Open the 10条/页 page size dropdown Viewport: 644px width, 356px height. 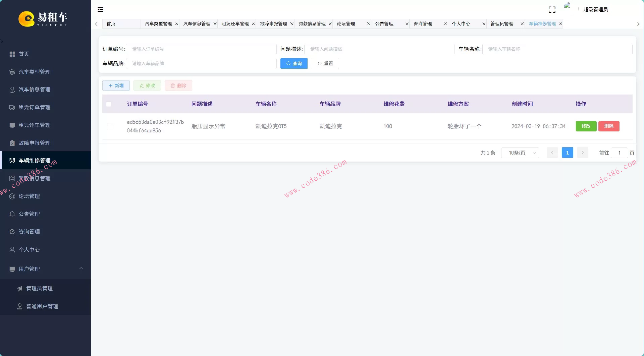coord(520,153)
